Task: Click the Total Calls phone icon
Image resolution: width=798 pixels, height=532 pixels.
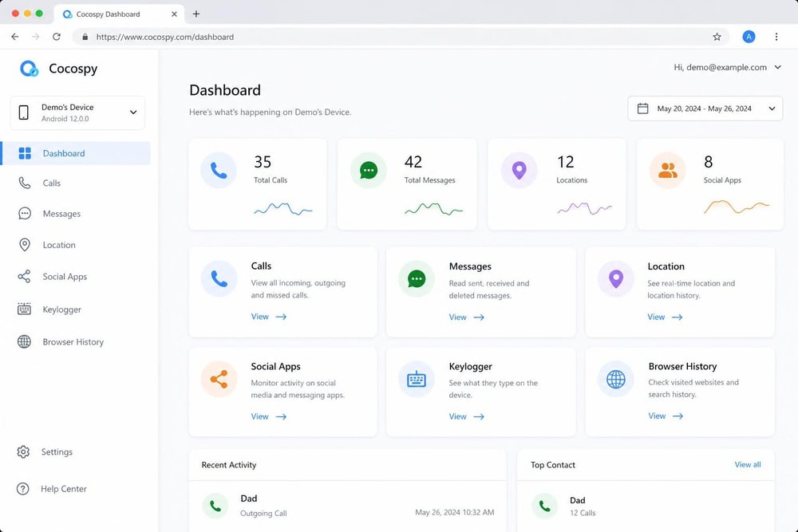Action: [219, 170]
